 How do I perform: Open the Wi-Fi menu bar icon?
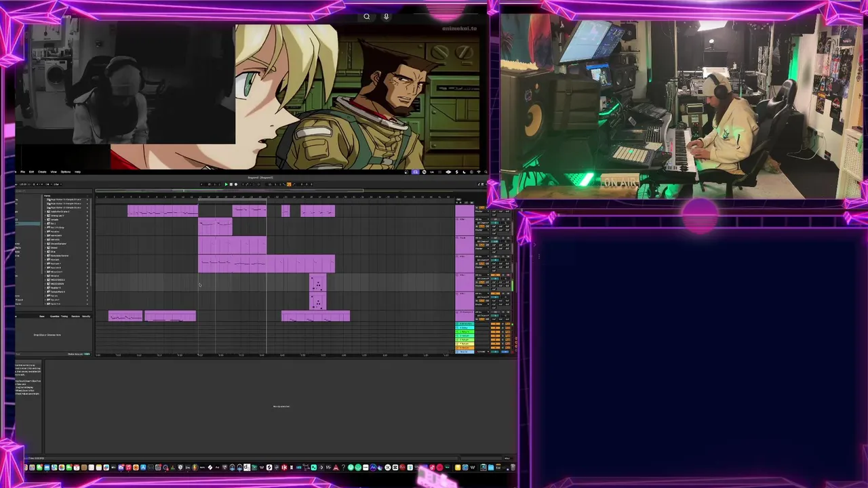(x=479, y=172)
